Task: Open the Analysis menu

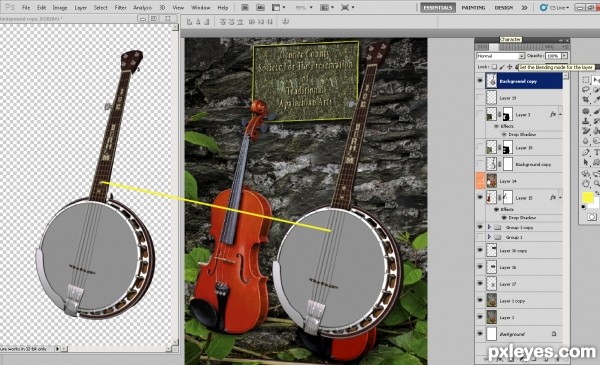Action: tap(143, 8)
